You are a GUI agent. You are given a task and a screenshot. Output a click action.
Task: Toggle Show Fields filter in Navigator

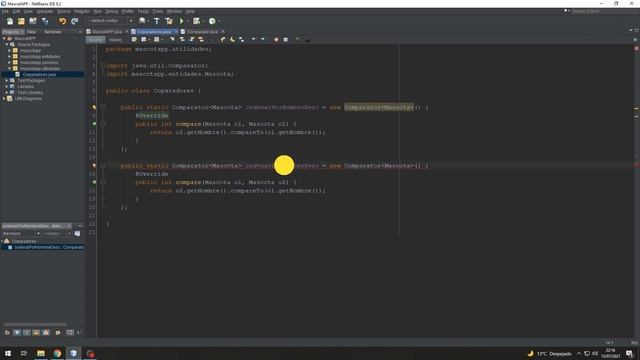[17, 333]
